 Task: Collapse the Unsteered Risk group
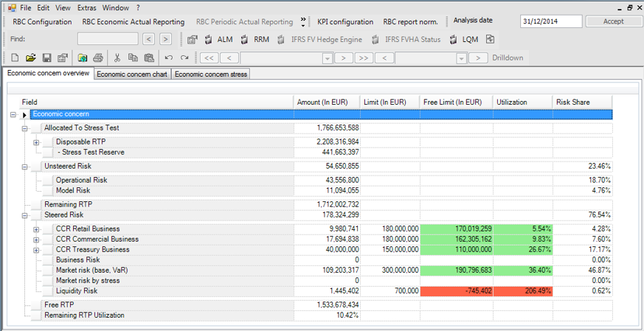(x=24, y=167)
